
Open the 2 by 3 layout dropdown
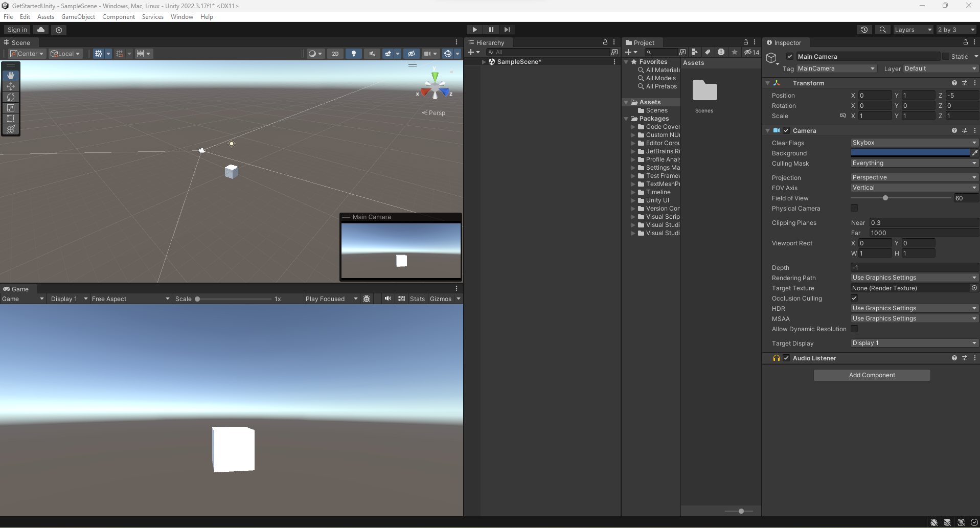pyautogui.click(x=956, y=30)
